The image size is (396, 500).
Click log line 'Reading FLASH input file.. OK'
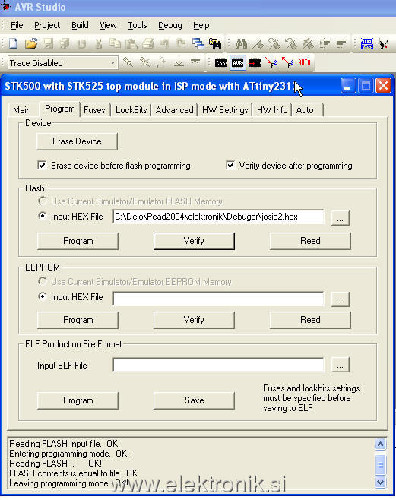coord(64,444)
